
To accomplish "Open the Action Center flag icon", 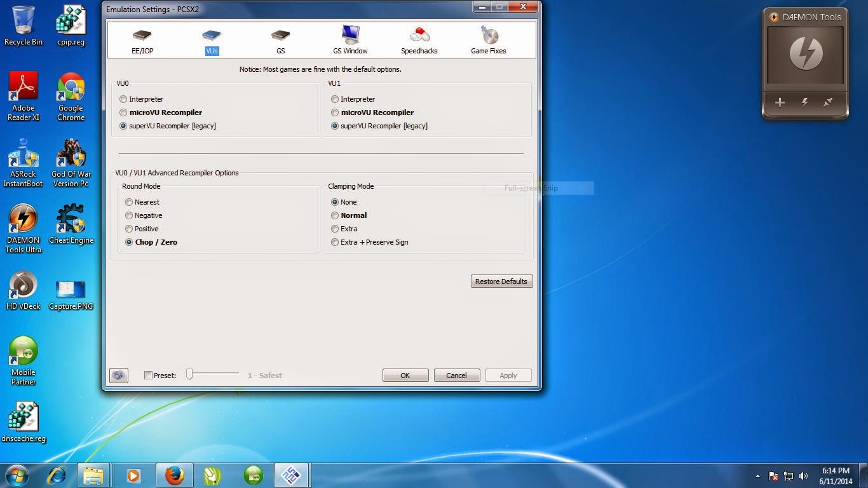I will pyautogui.click(x=773, y=476).
